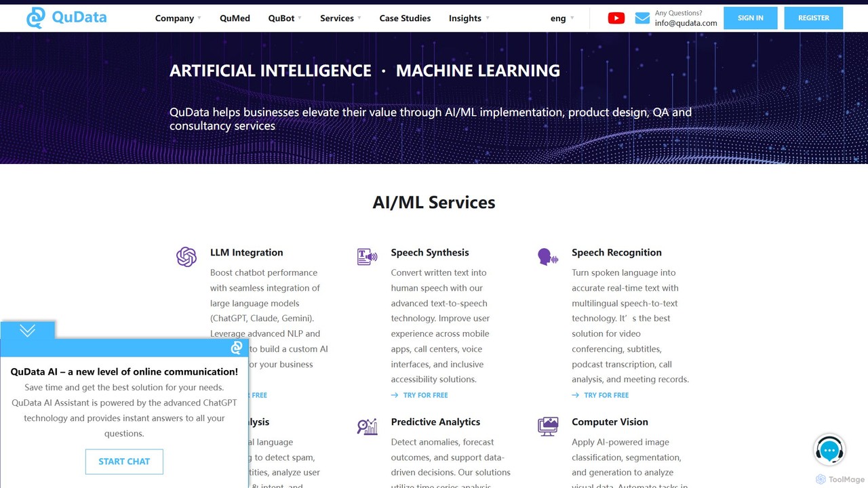This screenshot has width=868, height=488.
Task: Collapse the QuData AI assistant panel
Action: [27, 330]
